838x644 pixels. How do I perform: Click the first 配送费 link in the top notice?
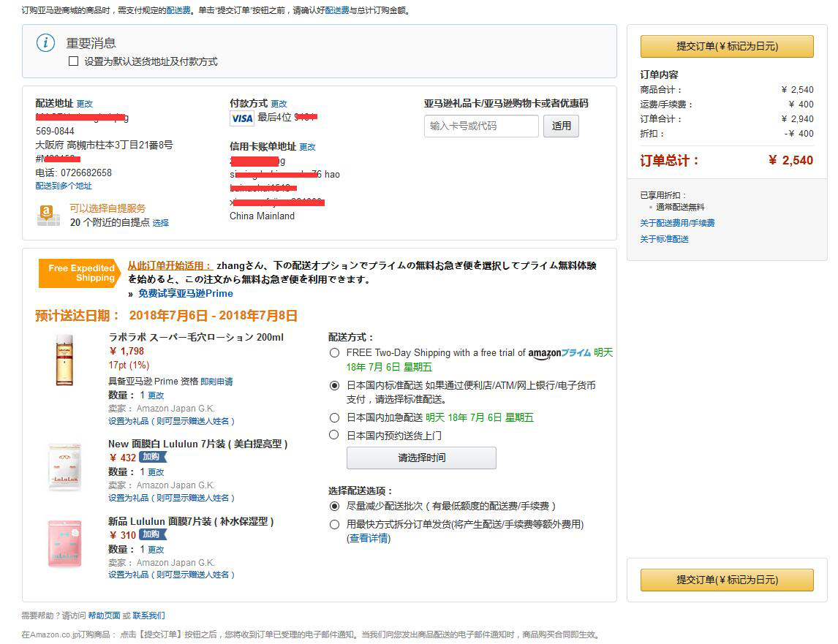(x=178, y=10)
